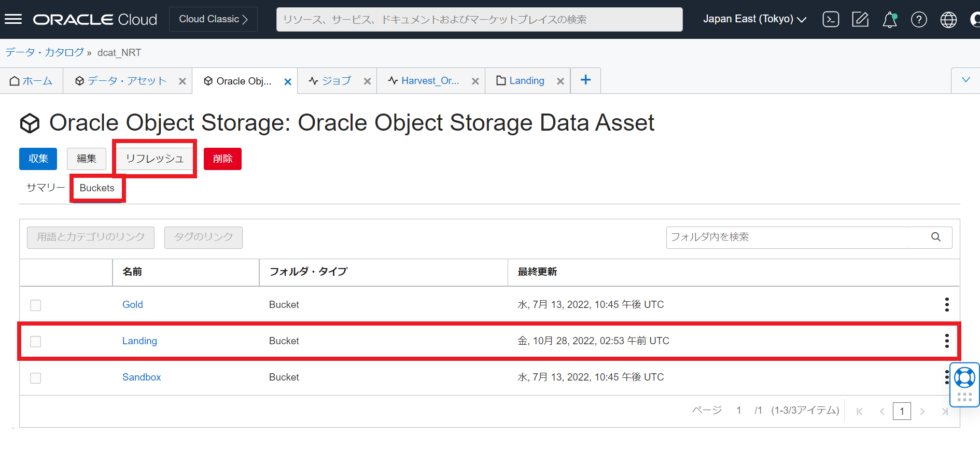Image resolution: width=980 pixels, height=450 pixels.
Task: Open the Sandbox bucket link
Action: (x=142, y=377)
